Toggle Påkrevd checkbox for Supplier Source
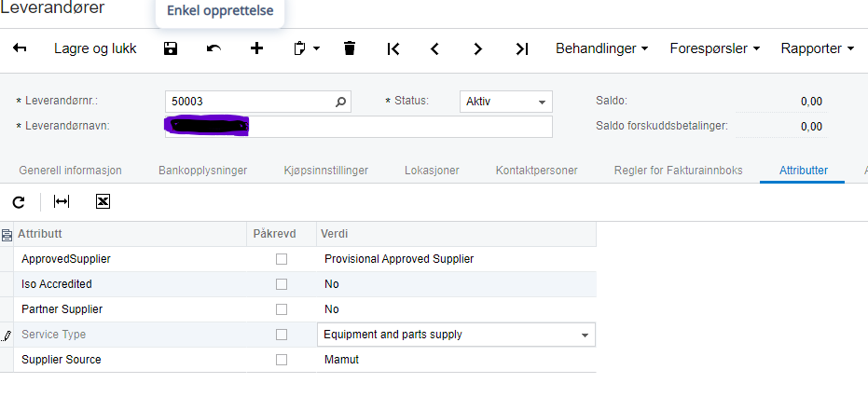This screenshot has height=397, width=868. [x=282, y=360]
